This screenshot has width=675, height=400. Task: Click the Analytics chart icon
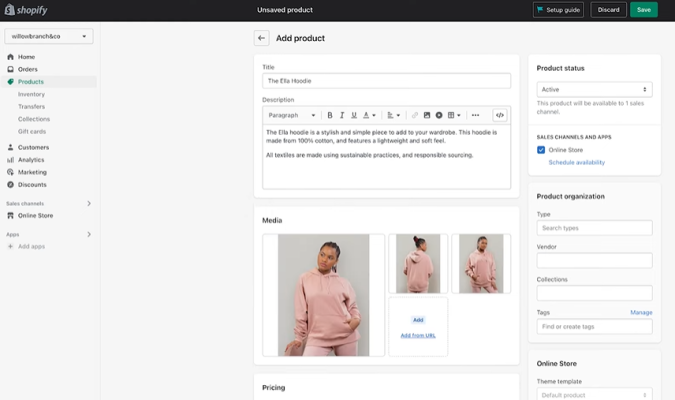point(10,160)
